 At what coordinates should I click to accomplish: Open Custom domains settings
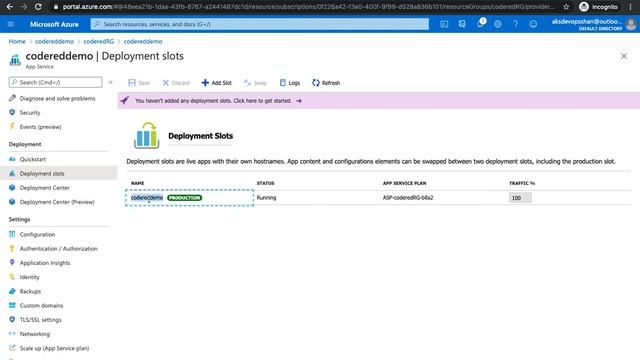coord(41,306)
